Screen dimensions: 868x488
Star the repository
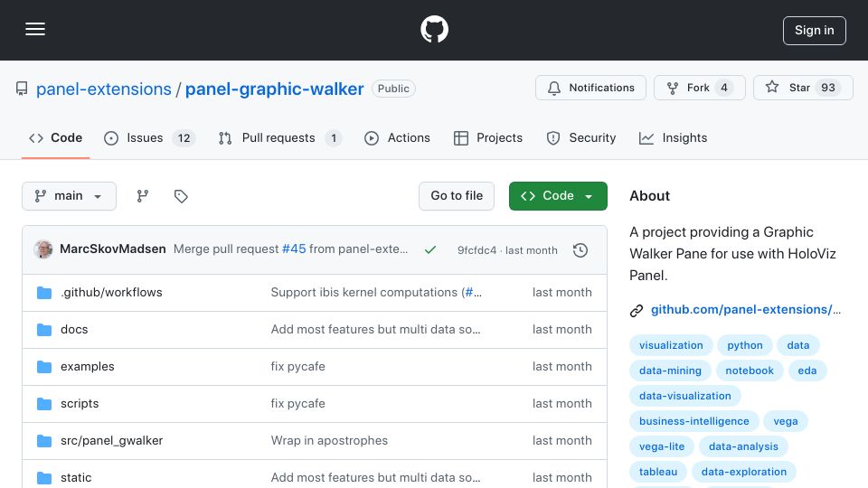(x=803, y=88)
